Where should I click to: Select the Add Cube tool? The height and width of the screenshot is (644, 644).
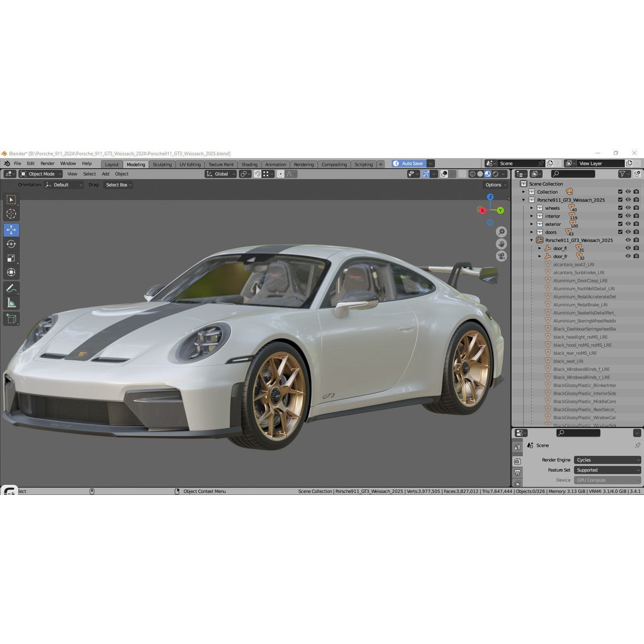pyautogui.click(x=11, y=318)
